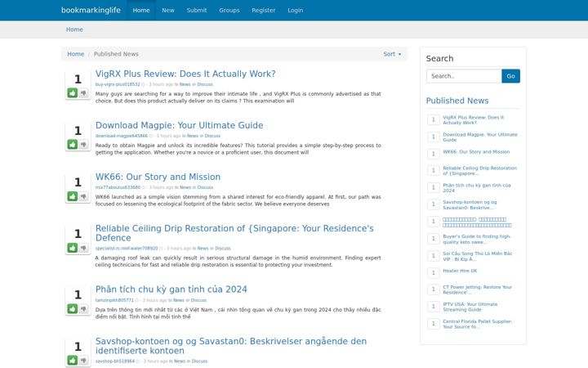Open user buy-vigrx-plus018532 profile
This screenshot has height=368, width=588.
pyautogui.click(x=118, y=84)
